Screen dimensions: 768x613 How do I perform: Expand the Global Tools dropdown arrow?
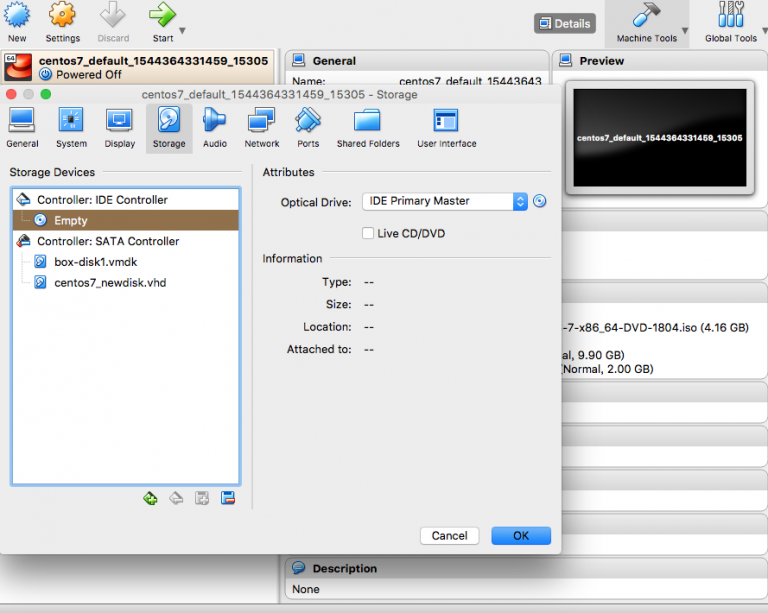tap(764, 32)
